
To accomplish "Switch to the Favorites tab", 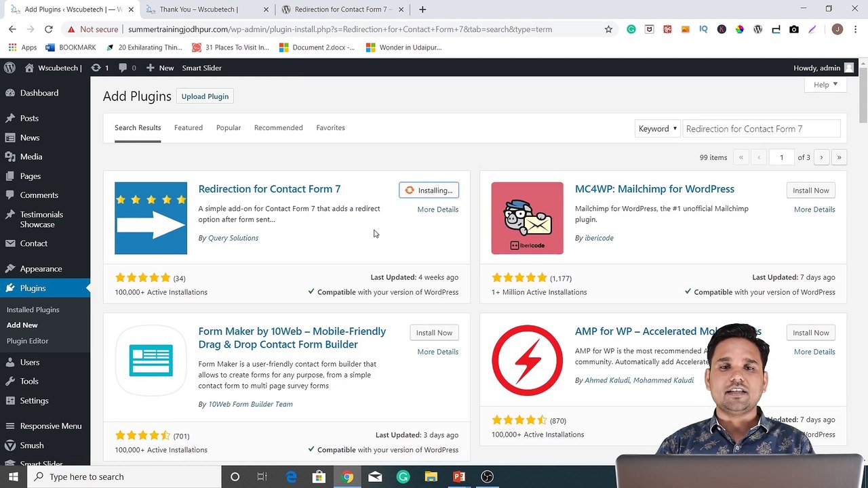I will 330,127.
